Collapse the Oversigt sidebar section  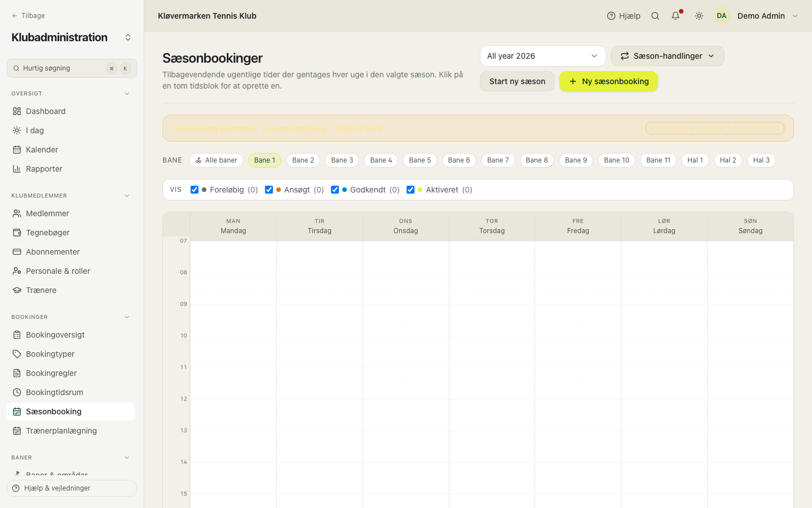point(127,94)
